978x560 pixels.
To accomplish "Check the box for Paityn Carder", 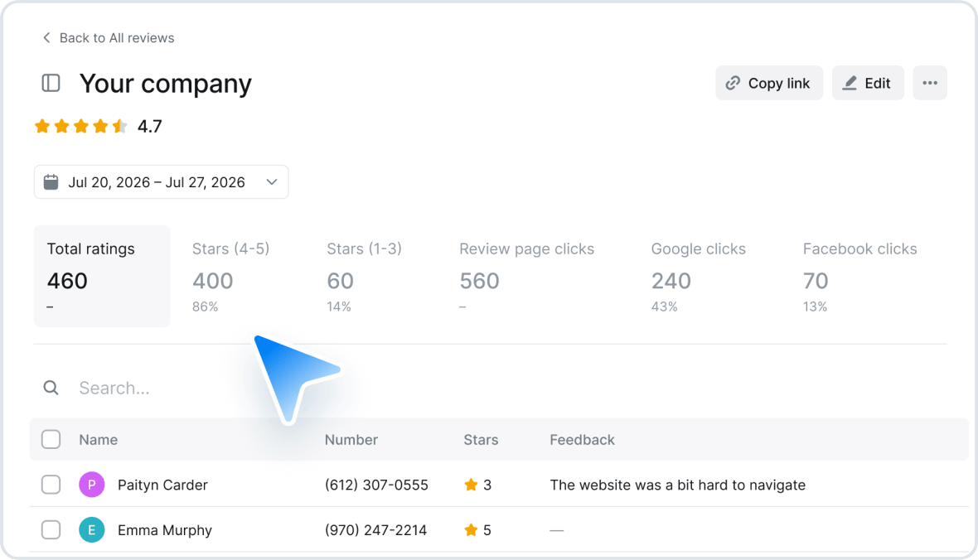I will (51, 485).
